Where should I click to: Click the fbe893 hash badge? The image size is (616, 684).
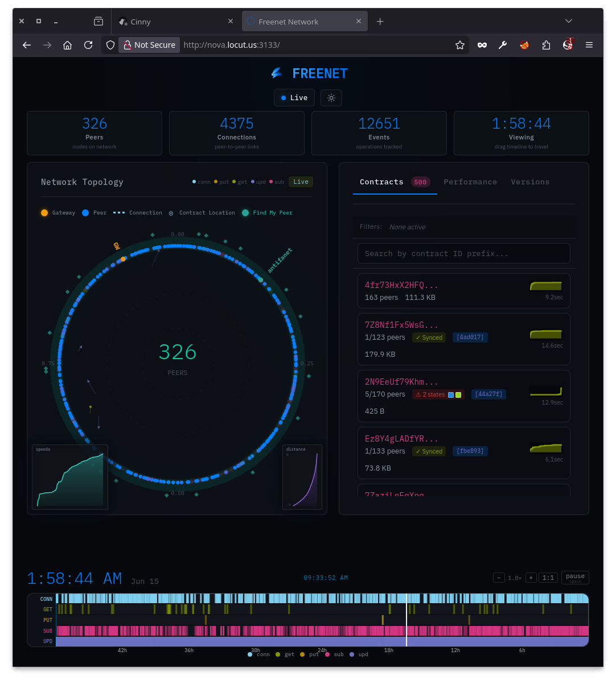(x=470, y=451)
